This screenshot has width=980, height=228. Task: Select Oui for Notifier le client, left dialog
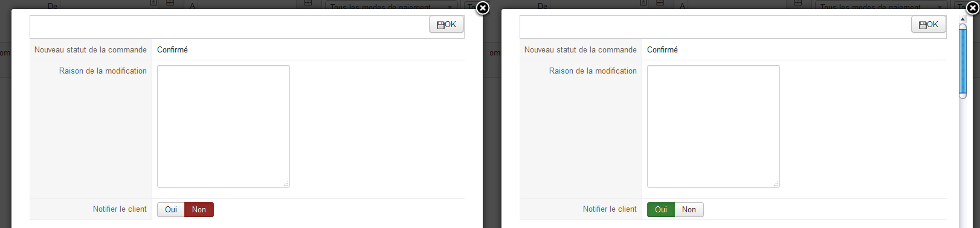(171, 210)
